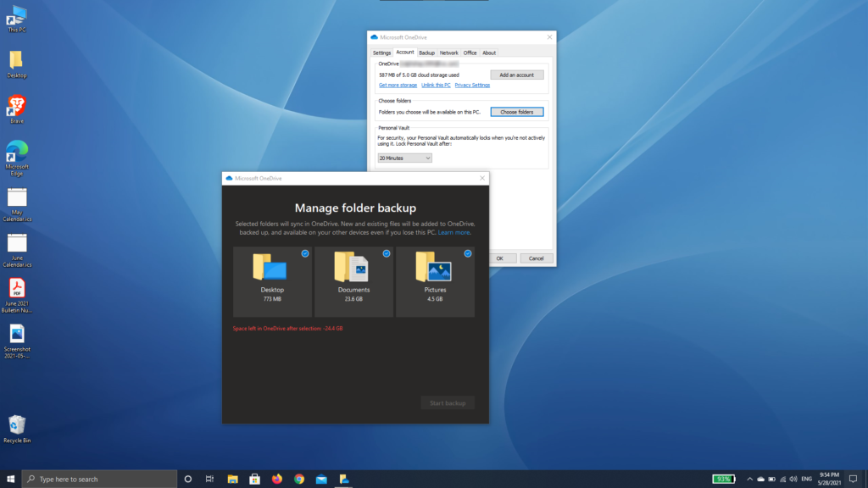Launch the Brave browser desktop icon
Screen dimensions: 868x488
[17, 109]
